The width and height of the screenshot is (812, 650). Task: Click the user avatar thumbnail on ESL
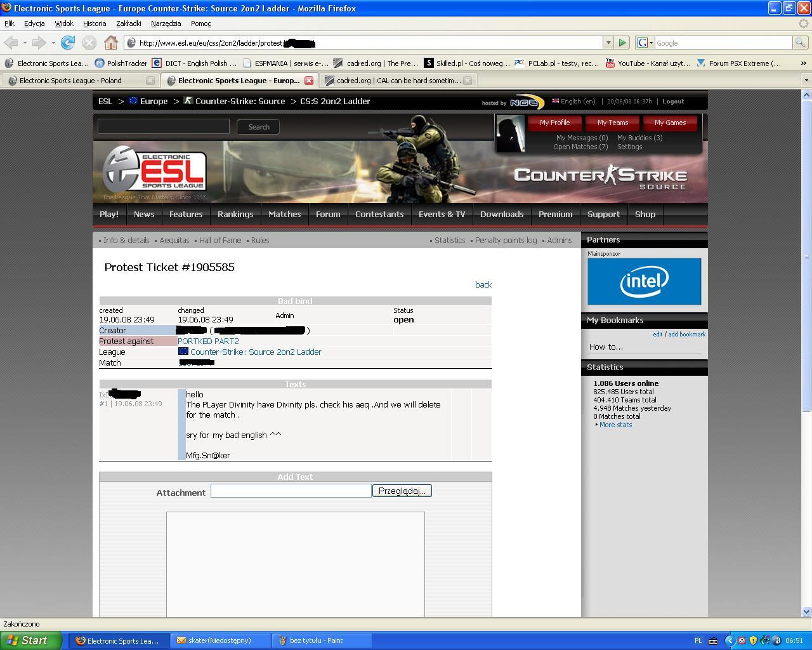pyautogui.click(x=510, y=134)
